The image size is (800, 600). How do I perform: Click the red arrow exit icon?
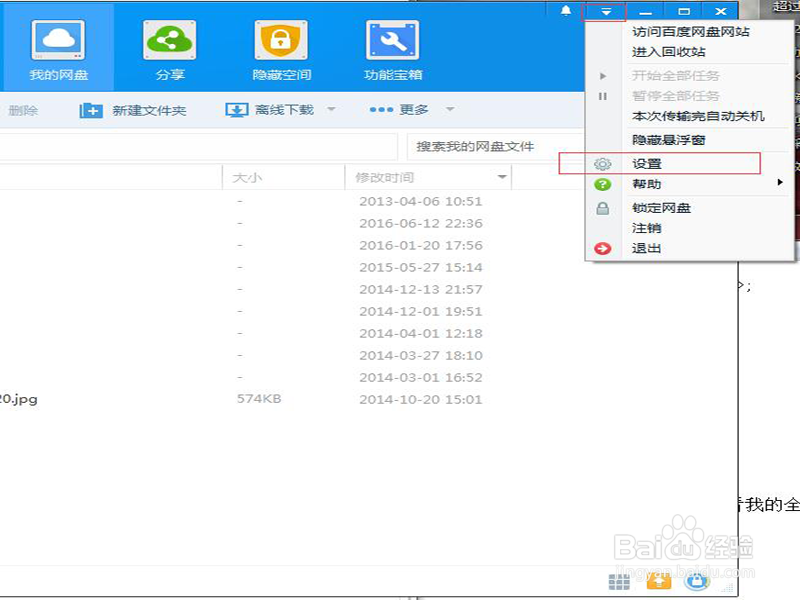tap(603, 248)
